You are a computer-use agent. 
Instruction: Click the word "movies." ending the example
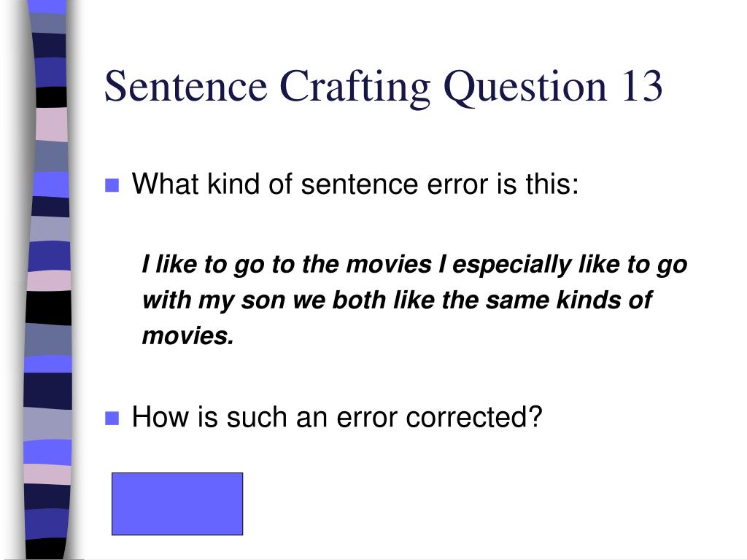pyautogui.click(x=188, y=336)
